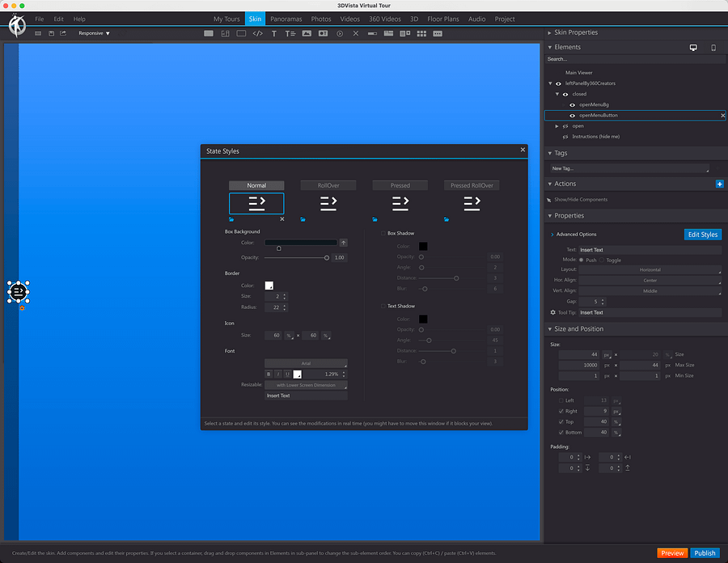Add a multiline text component
The image size is (728, 563).
coord(290,33)
